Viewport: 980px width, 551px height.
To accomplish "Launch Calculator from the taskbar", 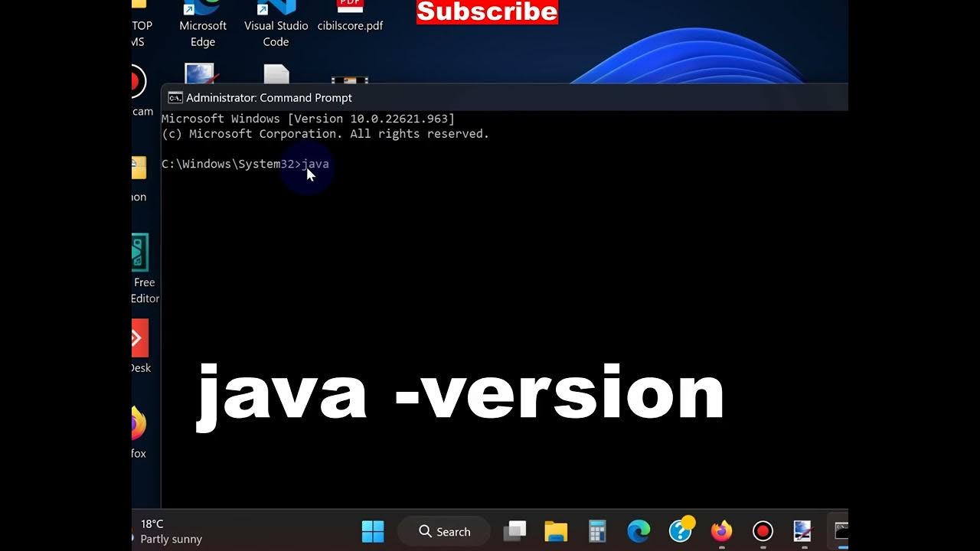I will click(597, 531).
